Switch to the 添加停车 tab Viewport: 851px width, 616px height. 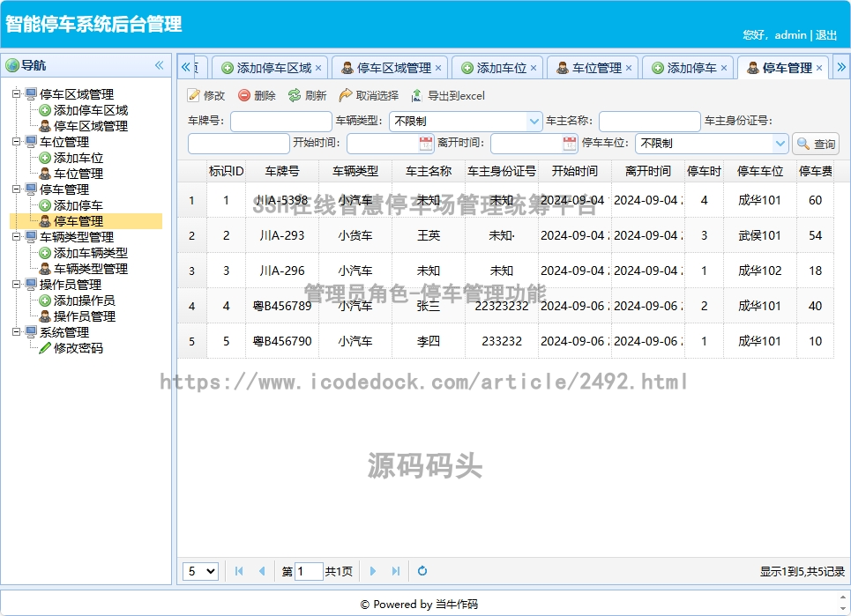[x=688, y=68]
